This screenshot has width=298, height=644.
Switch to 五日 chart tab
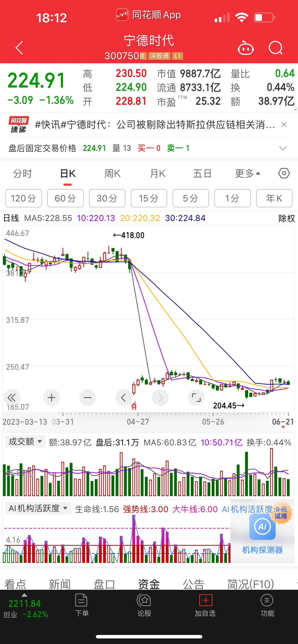[x=202, y=173]
